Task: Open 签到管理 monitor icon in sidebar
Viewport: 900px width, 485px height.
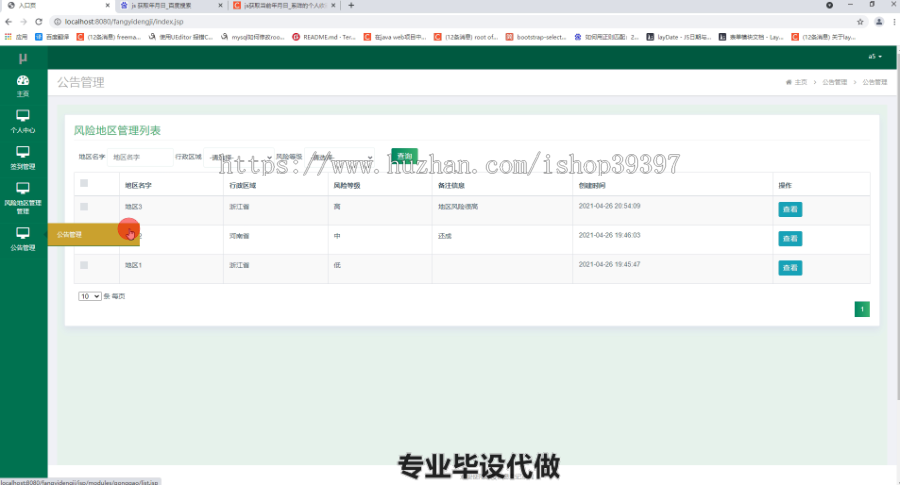Action: coord(23,152)
